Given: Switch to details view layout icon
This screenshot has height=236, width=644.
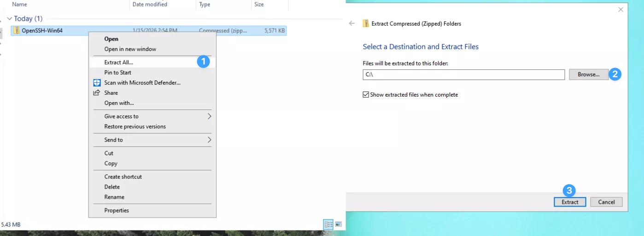Looking at the screenshot, I should pos(328,224).
